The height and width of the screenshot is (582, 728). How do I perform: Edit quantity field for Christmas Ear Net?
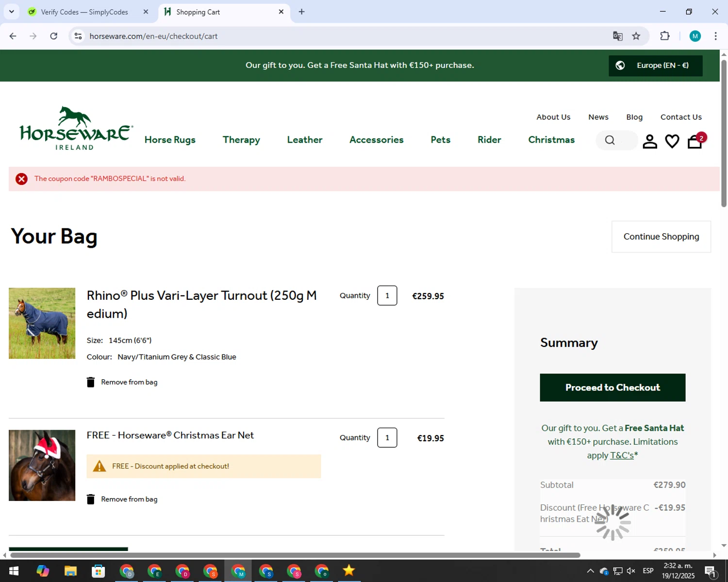click(x=387, y=437)
